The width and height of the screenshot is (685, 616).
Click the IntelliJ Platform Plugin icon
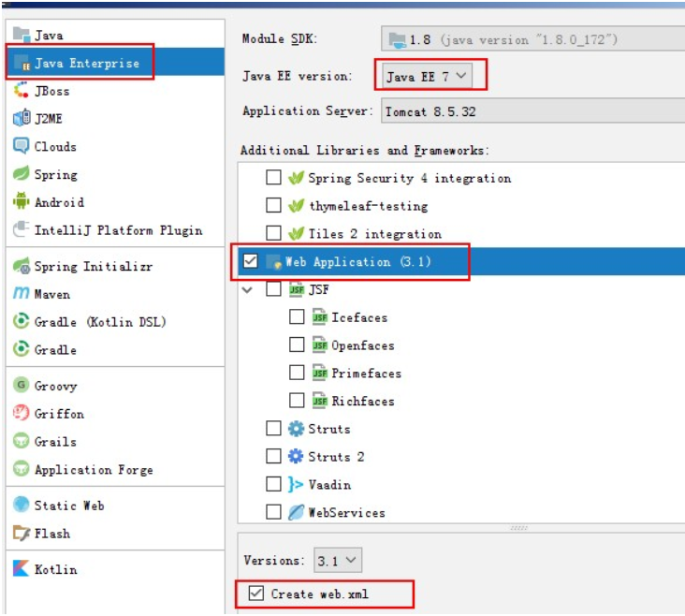(x=22, y=229)
